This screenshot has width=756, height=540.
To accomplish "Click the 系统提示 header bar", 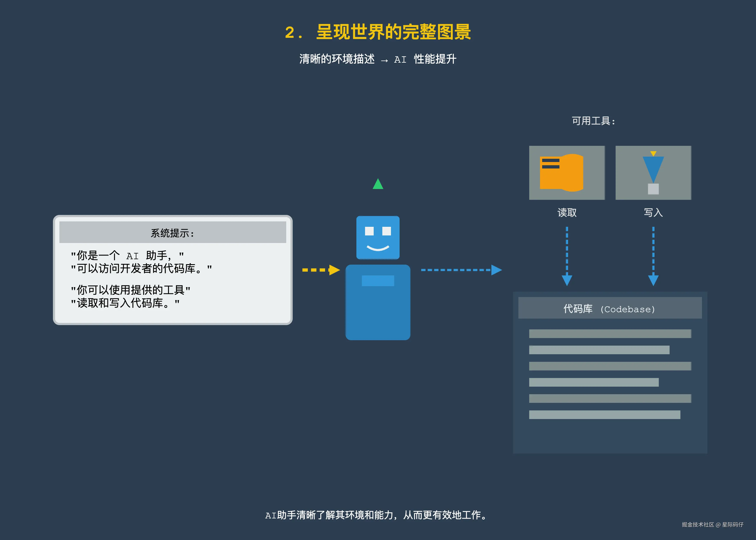I will (173, 233).
